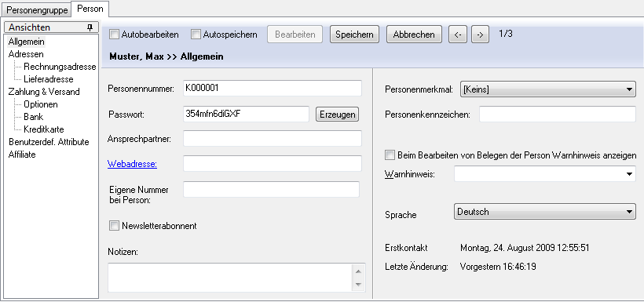Viewport: 644px width, 302px height.
Task: Click inside the Notizen text area
Action: coord(230,278)
